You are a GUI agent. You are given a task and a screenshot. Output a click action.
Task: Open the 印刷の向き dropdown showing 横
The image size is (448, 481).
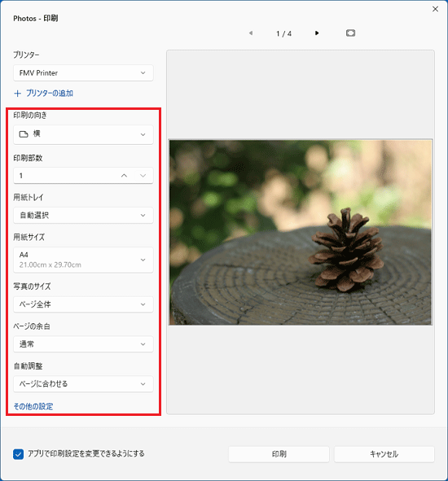(83, 134)
